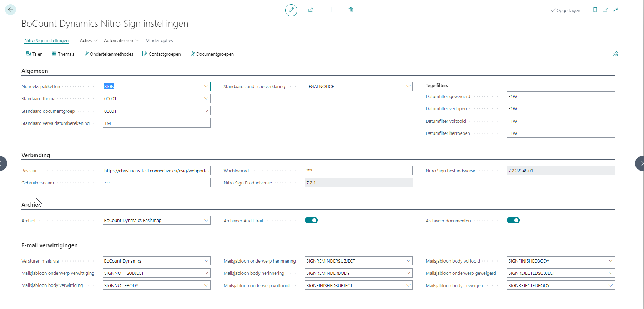The image size is (644, 309).
Task: Open page in new window icon
Action: point(605,10)
